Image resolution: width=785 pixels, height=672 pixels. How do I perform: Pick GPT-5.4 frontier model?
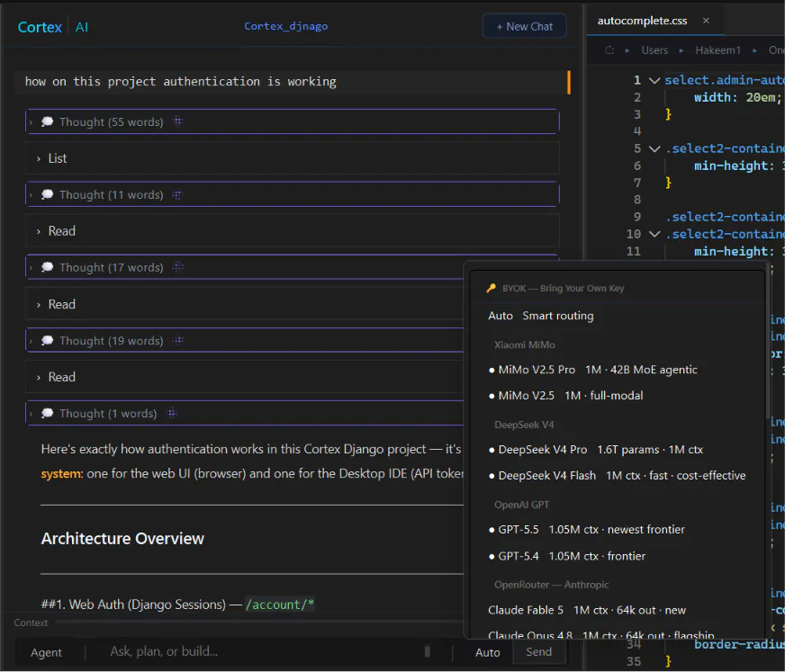(x=618, y=557)
